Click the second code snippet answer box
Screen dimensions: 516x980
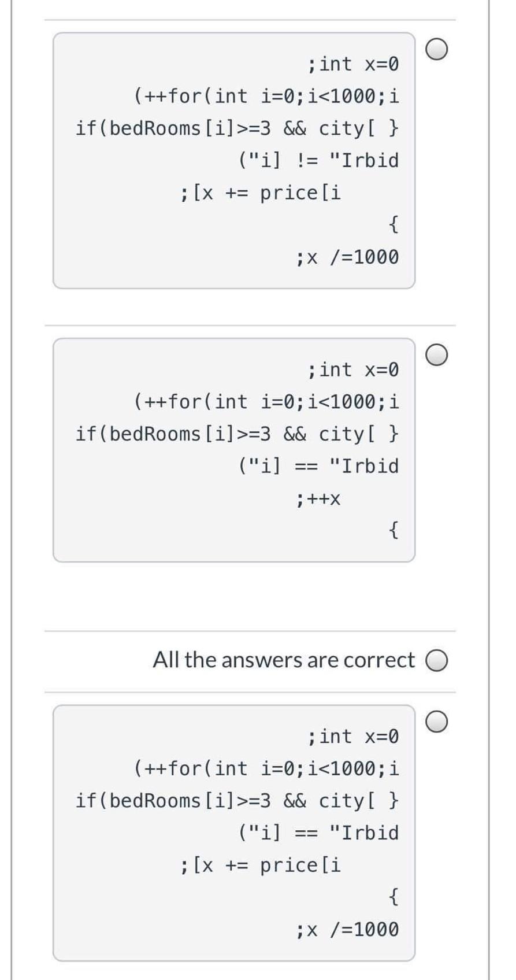(x=234, y=451)
